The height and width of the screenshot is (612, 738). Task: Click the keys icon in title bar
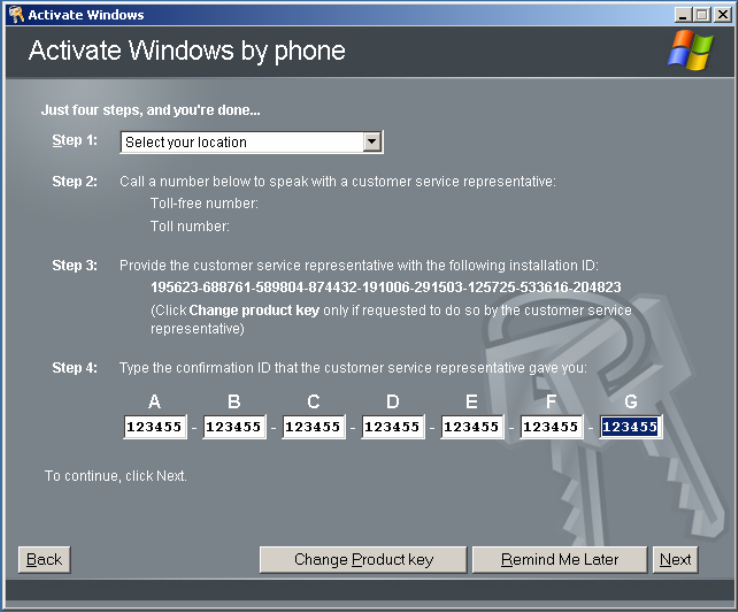(x=16, y=15)
